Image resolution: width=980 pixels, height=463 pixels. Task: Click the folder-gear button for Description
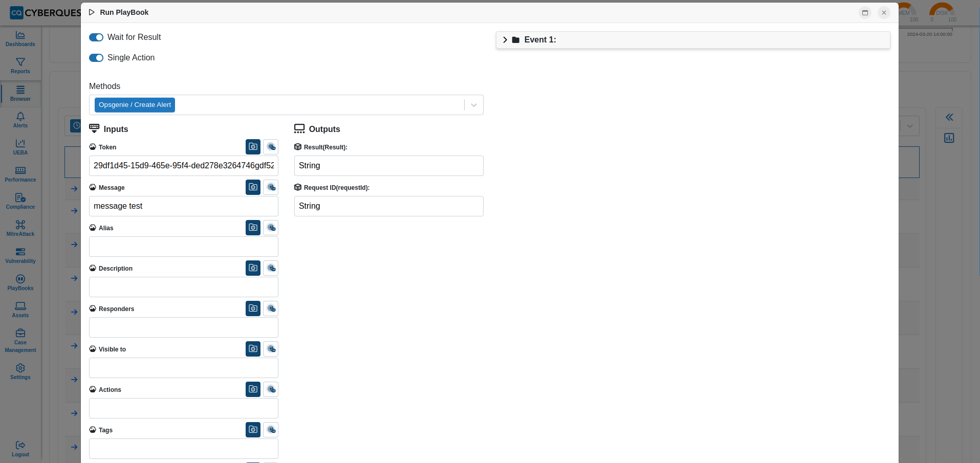253,268
